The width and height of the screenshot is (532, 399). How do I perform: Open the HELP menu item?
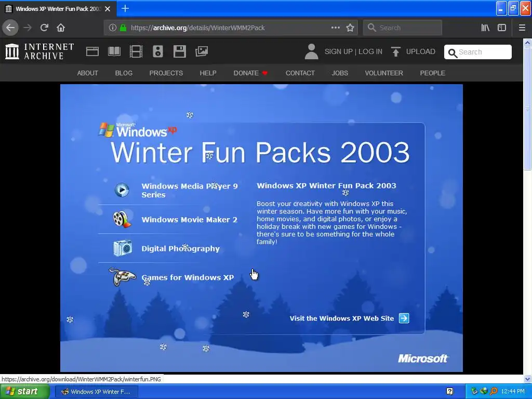click(208, 73)
